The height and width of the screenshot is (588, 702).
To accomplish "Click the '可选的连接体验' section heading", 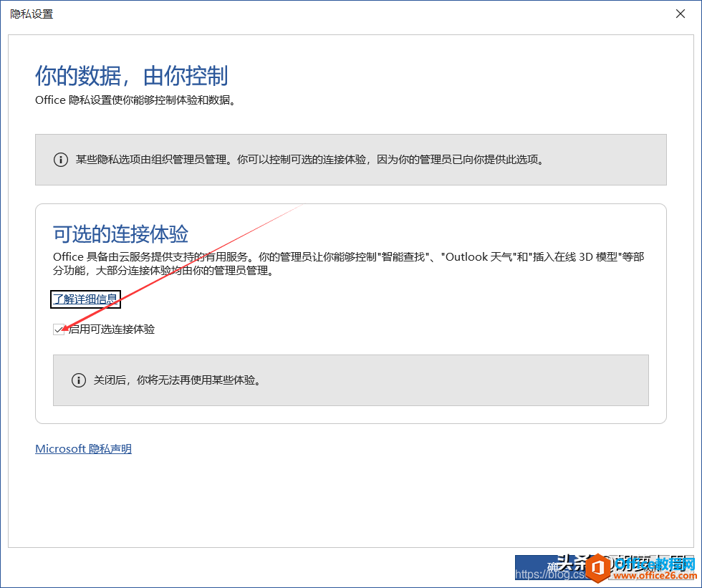I will click(x=120, y=233).
